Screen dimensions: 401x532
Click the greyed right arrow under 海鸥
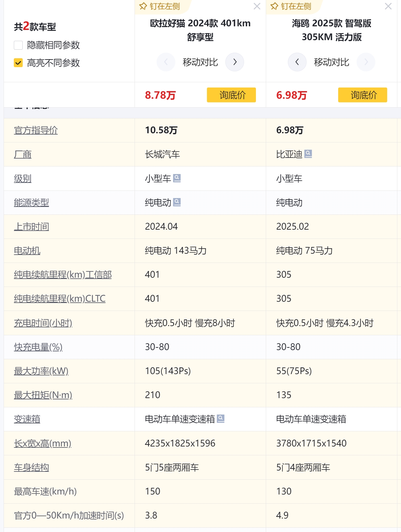pyautogui.click(x=366, y=62)
